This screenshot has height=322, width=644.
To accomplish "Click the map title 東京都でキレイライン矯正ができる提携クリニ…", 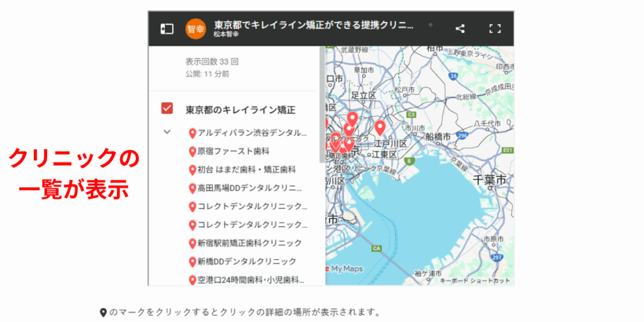I will coord(314,25).
